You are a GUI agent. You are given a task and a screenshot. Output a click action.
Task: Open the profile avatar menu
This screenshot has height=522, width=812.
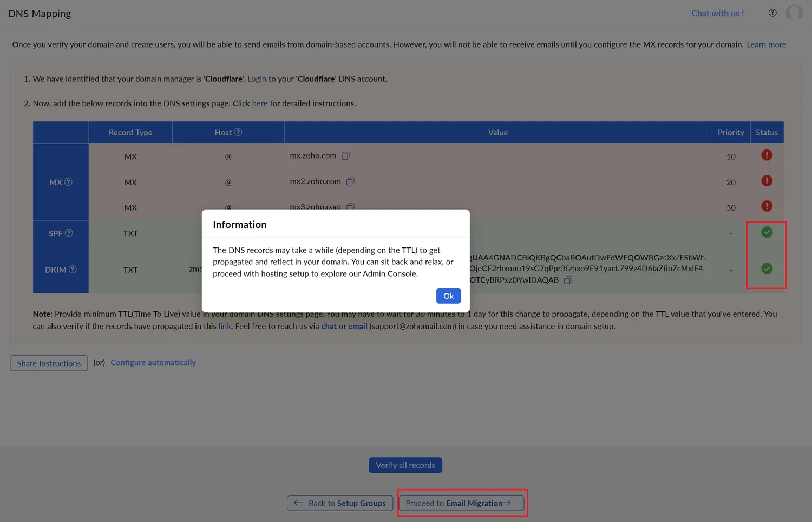point(794,12)
